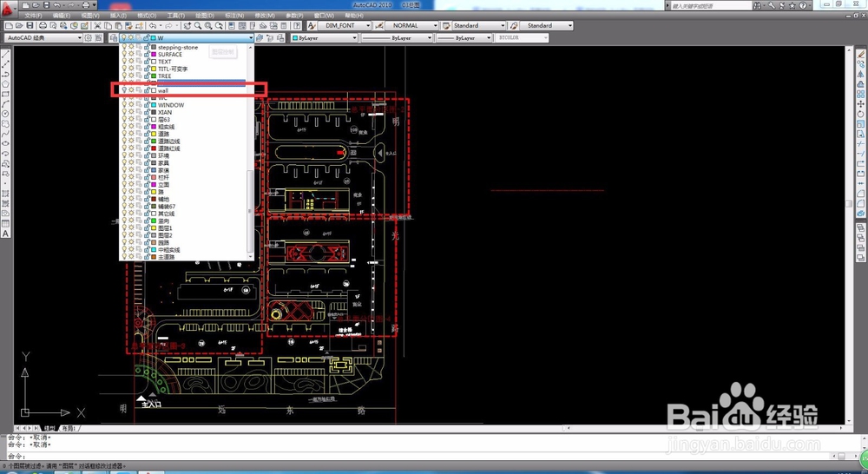This screenshot has height=474, width=868.
Task: Open the ByLayer color control dropdown
Action: [x=354, y=37]
